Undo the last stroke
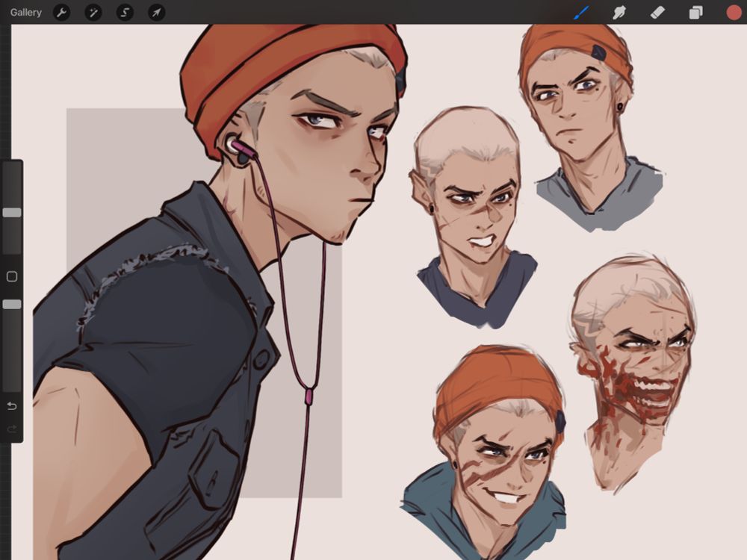This screenshot has height=560, width=747. point(12,406)
